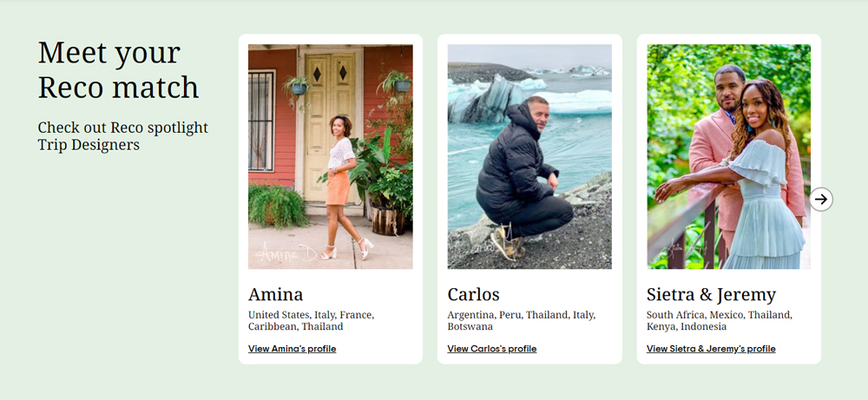Click Carlos's destinations list text
The width and height of the screenshot is (868, 400).
point(522,320)
